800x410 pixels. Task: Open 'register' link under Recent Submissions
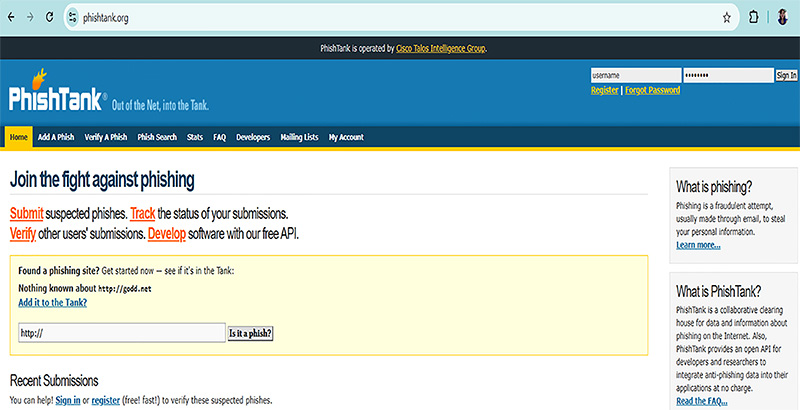pos(106,400)
